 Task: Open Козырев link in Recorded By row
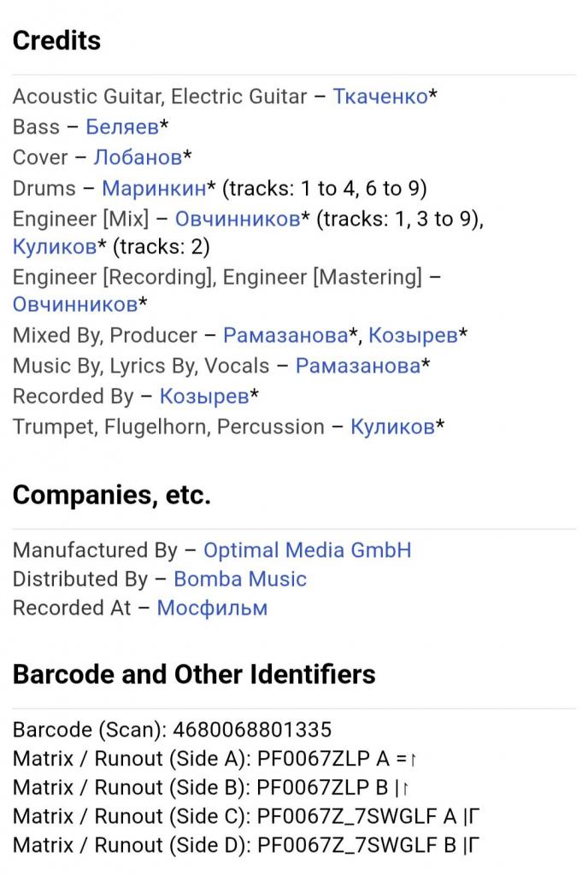[x=204, y=396]
